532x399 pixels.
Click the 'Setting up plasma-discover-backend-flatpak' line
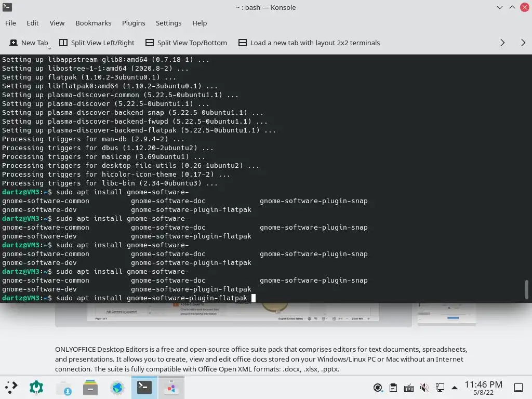point(139,130)
